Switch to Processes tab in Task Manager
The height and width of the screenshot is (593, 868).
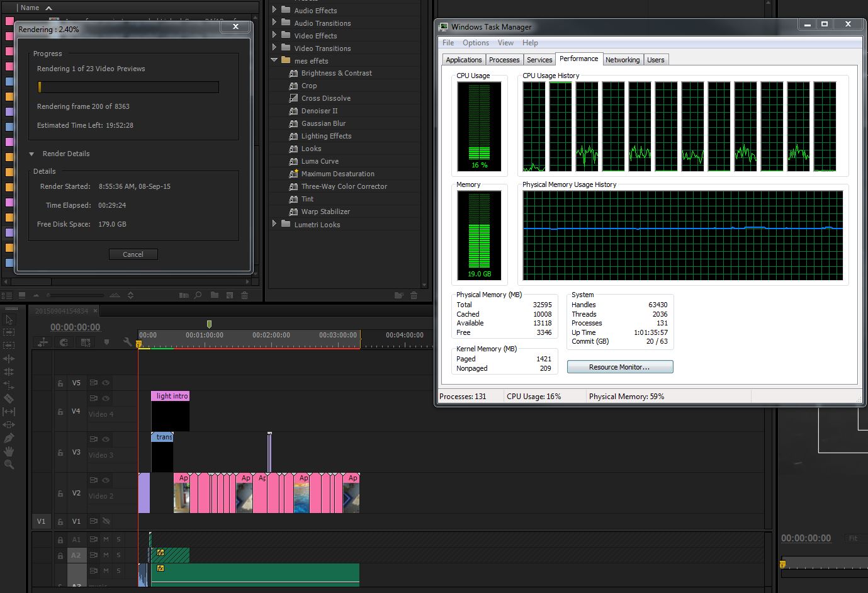click(504, 60)
